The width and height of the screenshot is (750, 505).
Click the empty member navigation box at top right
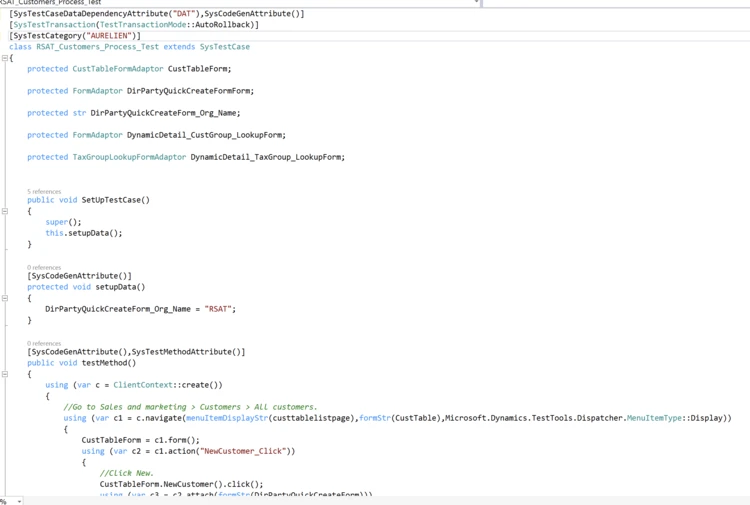615,3
